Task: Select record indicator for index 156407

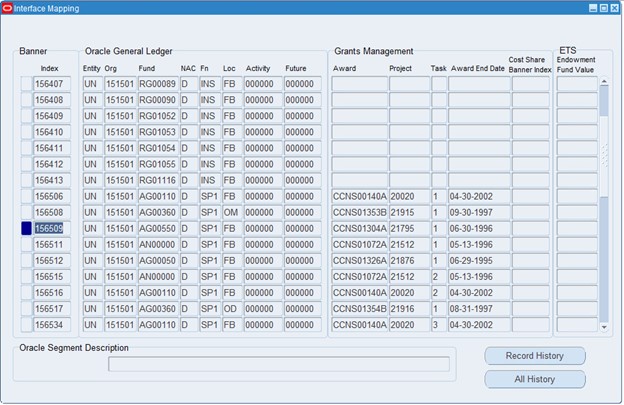Action: pyautogui.click(x=26, y=84)
